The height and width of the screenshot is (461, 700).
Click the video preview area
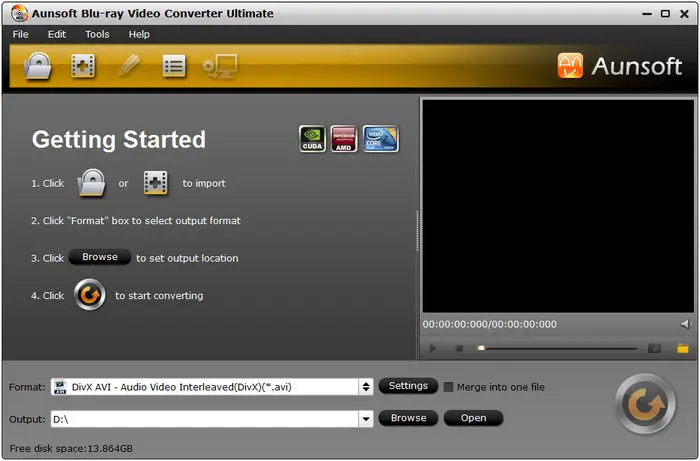(x=558, y=206)
